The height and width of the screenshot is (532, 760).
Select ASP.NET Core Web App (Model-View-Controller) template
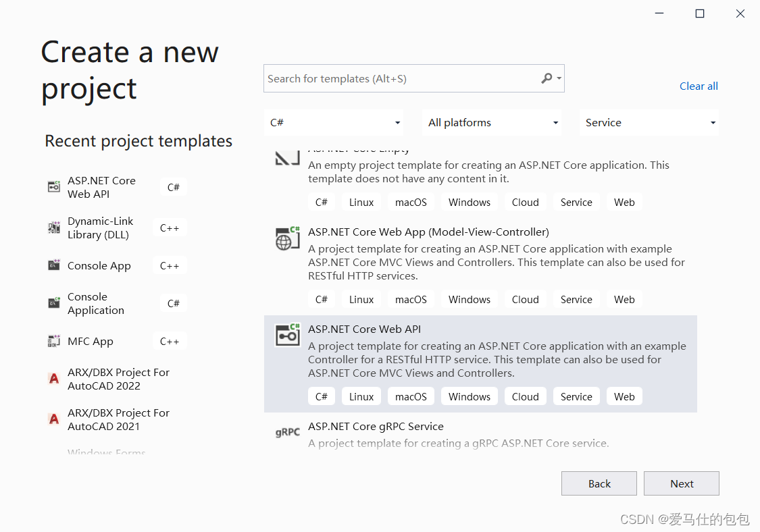point(428,232)
